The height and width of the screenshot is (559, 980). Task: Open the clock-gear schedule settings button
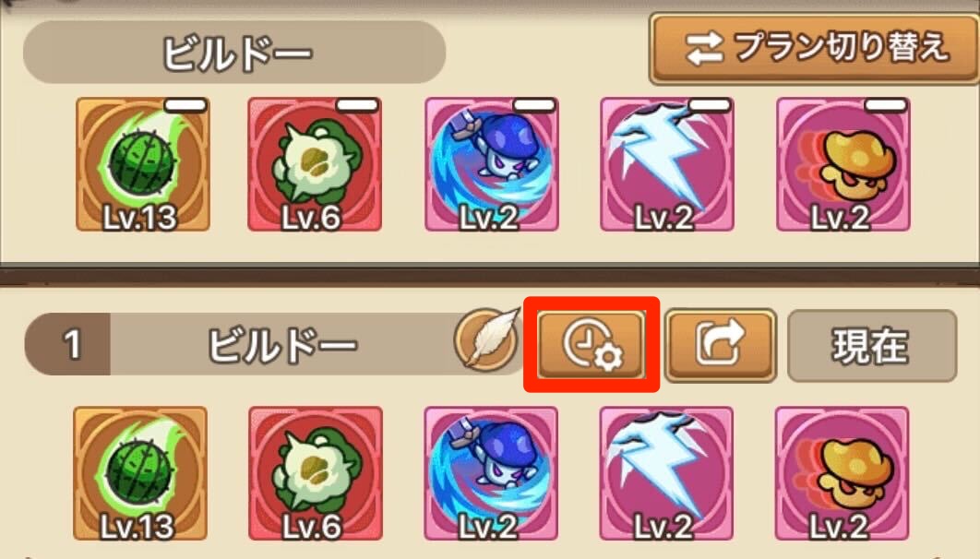(x=592, y=345)
